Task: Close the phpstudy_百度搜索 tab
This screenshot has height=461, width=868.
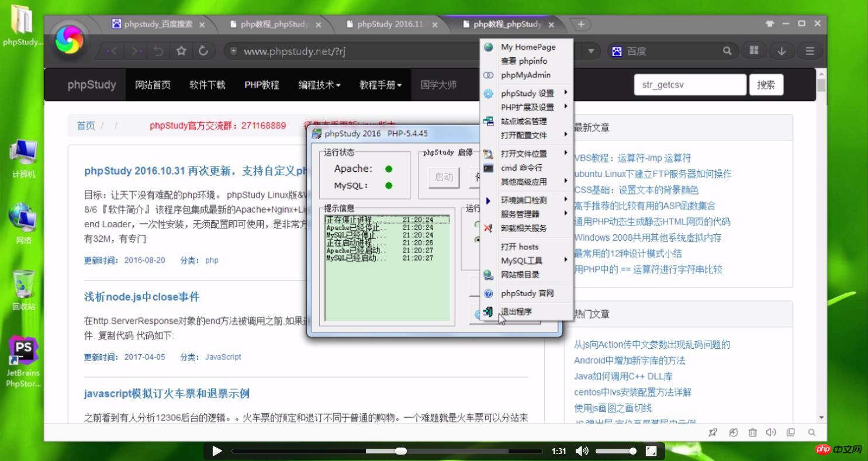Action: 202,25
